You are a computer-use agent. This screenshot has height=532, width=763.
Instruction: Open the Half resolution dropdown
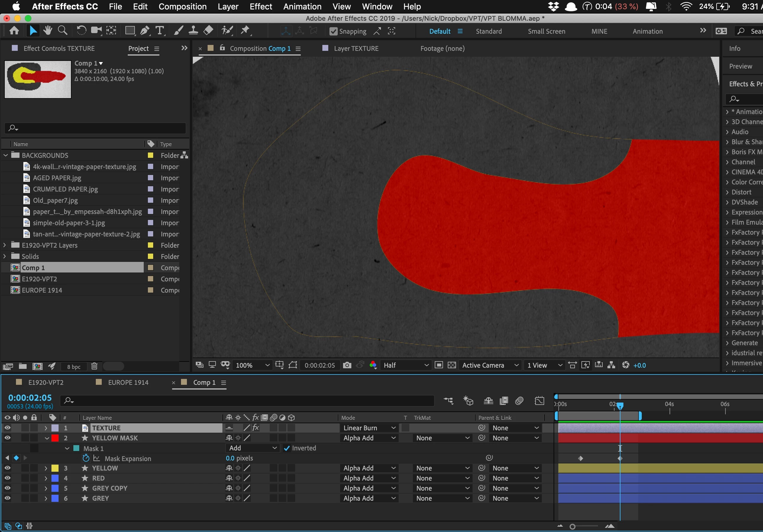(x=405, y=365)
